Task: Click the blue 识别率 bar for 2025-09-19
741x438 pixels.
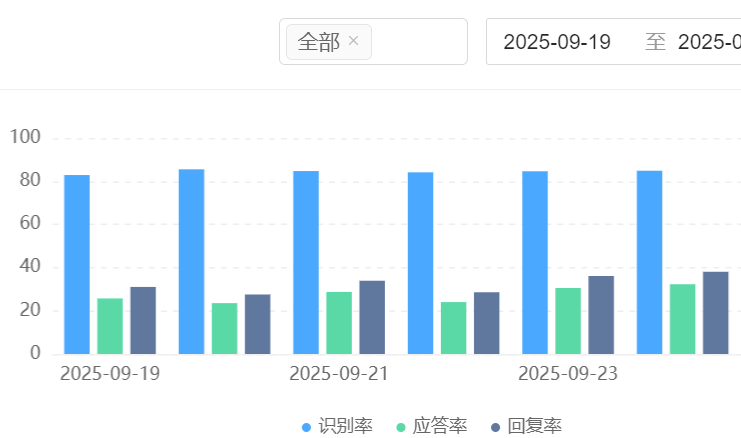Action: (77, 264)
